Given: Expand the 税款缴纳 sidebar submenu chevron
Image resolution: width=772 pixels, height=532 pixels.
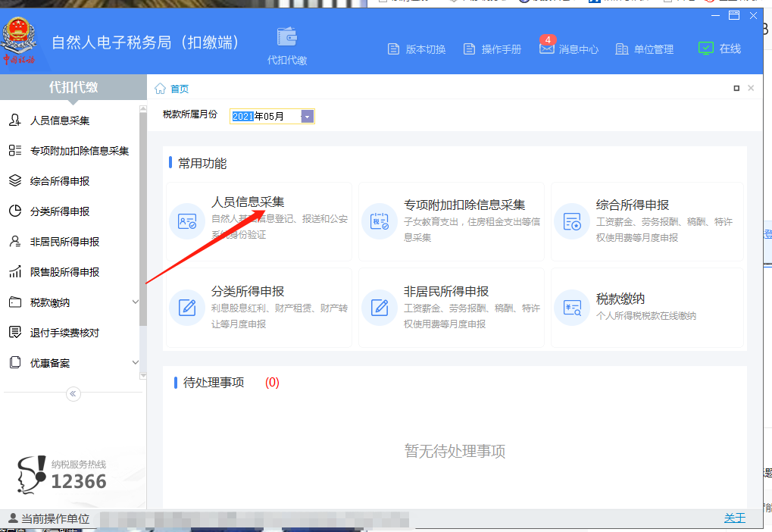Looking at the screenshot, I should tap(136, 302).
